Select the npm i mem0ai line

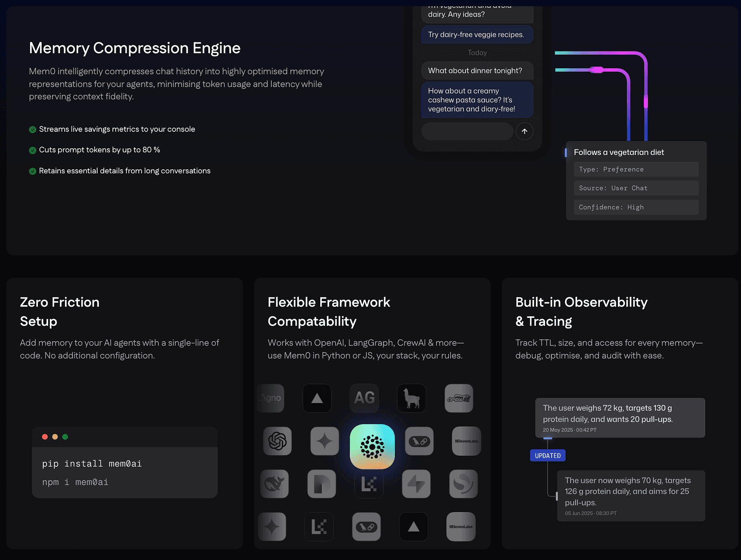[x=75, y=482]
